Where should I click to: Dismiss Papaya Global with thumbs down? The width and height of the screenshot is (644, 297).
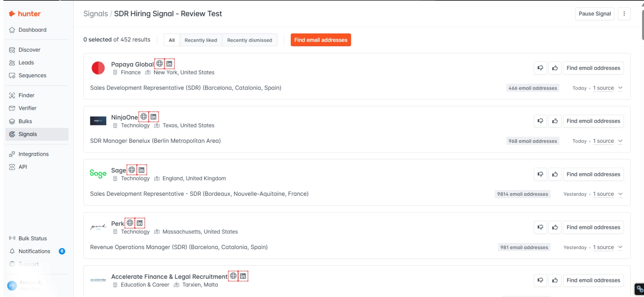pos(540,68)
